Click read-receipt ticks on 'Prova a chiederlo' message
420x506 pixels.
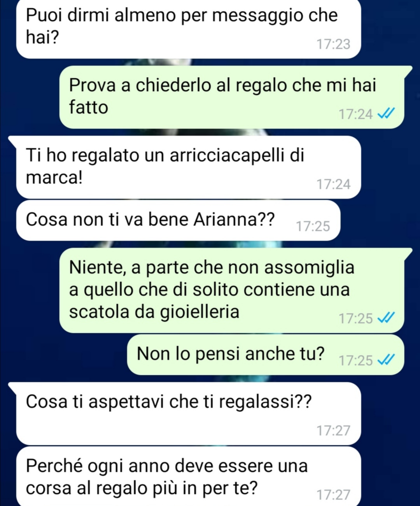point(386,114)
